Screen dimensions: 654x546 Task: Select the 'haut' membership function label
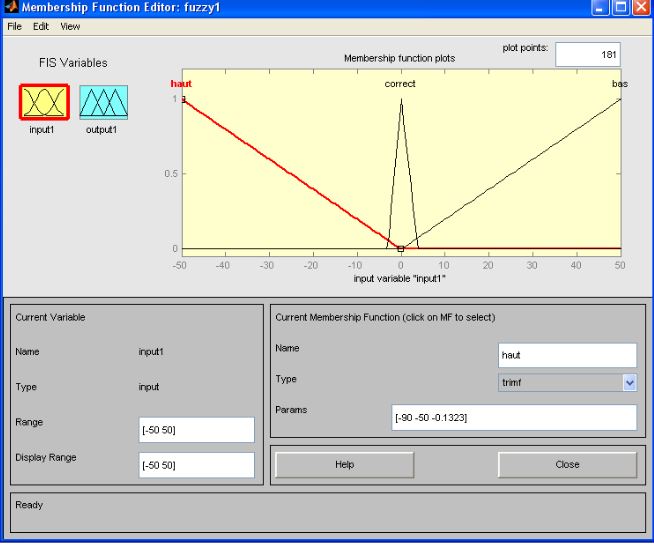(x=181, y=84)
